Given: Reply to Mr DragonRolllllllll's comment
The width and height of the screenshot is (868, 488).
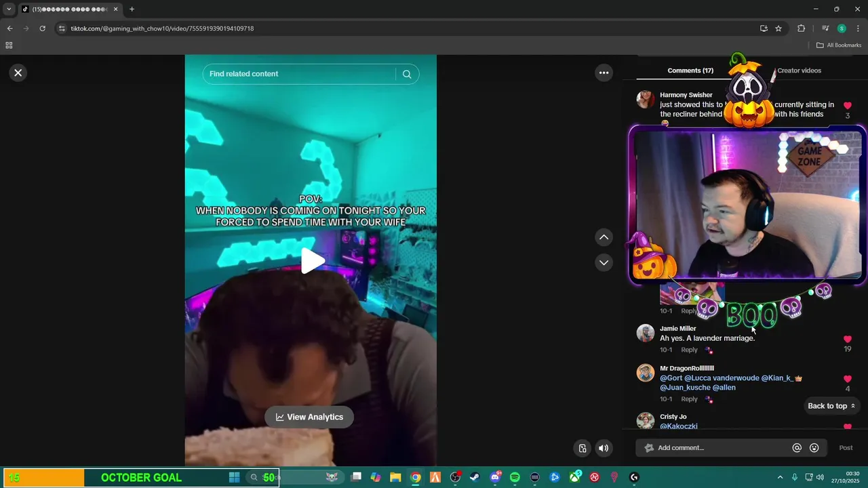Looking at the screenshot, I should pyautogui.click(x=689, y=399).
